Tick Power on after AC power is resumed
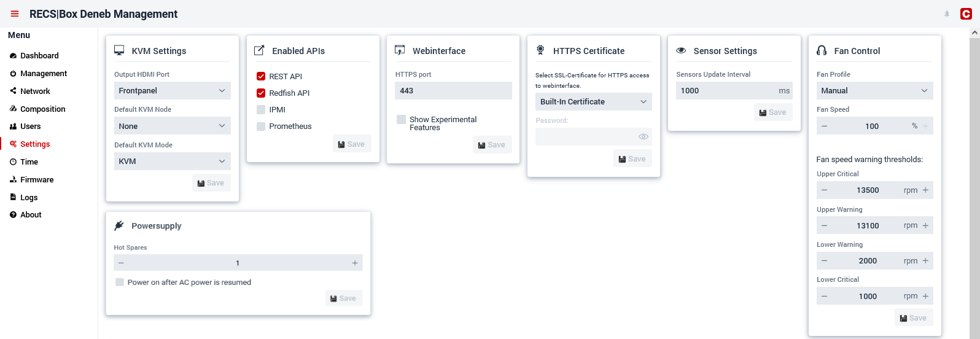 click(120, 282)
